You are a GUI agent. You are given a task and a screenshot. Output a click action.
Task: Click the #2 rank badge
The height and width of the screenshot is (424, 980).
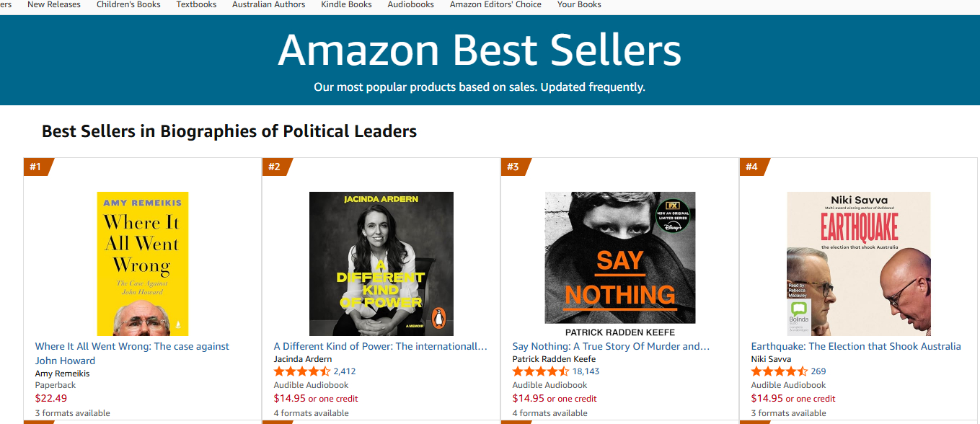275,167
